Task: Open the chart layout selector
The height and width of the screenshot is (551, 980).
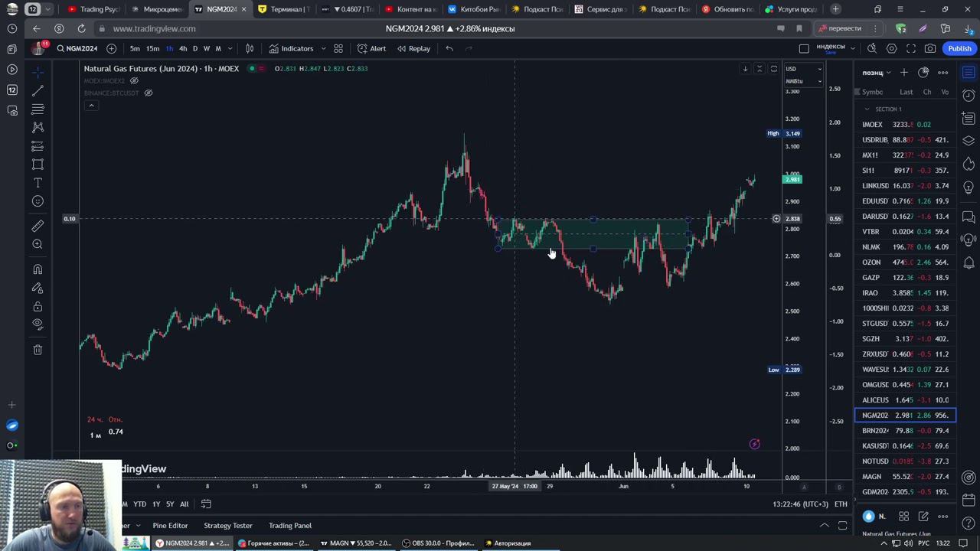Action: tap(804, 48)
